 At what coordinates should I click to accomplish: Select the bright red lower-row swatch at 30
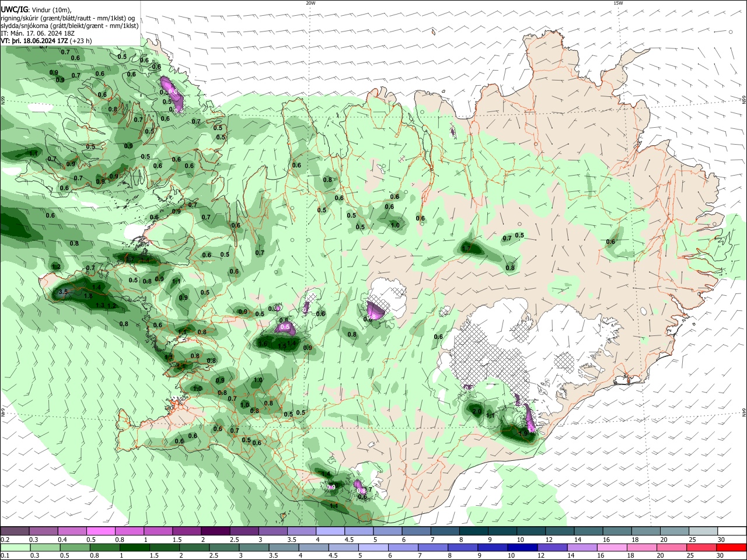point(732,547)
